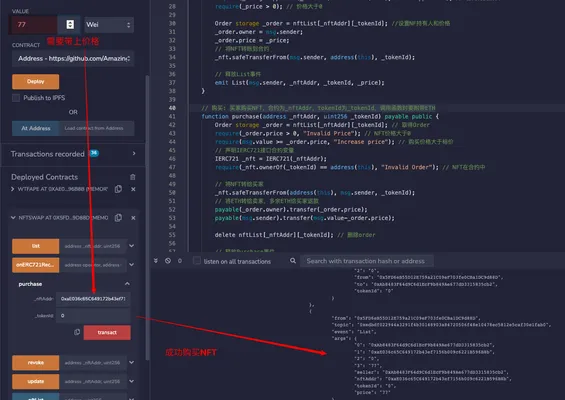This screenshot has width=565, height=400.
Task: Open the Wei unit dropdown
Action: (x=109, y=25)
